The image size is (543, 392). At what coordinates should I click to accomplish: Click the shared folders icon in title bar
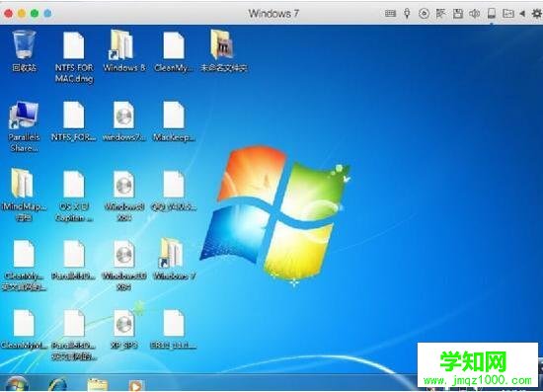(x=508, y=14)
